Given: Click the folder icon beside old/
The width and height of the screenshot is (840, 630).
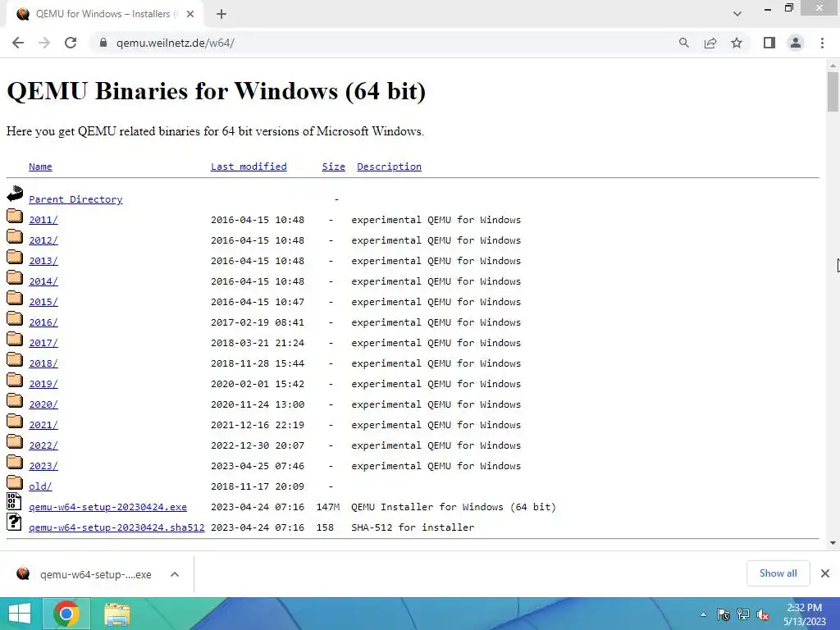Looking at the screenshot, I should (15, 482).
